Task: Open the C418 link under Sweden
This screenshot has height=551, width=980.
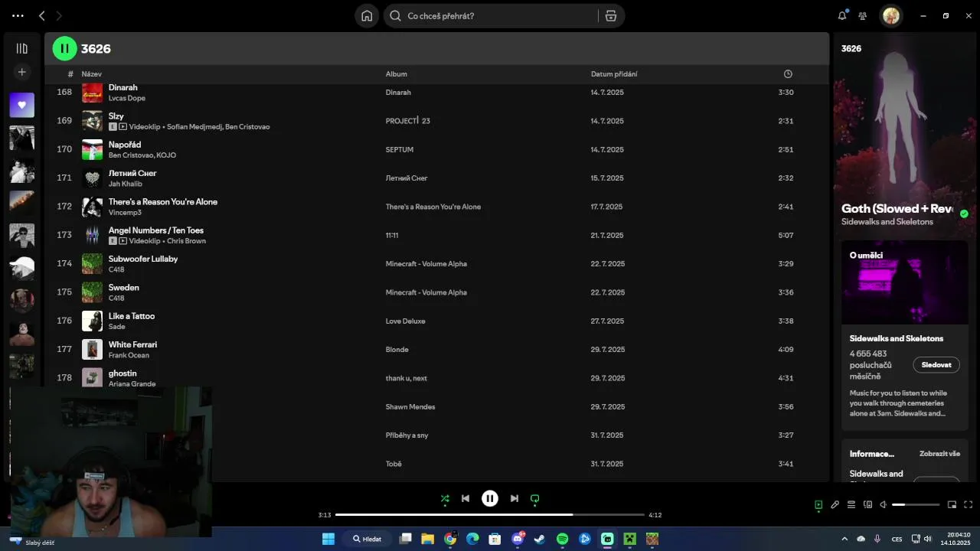Action: coord(116,298)
